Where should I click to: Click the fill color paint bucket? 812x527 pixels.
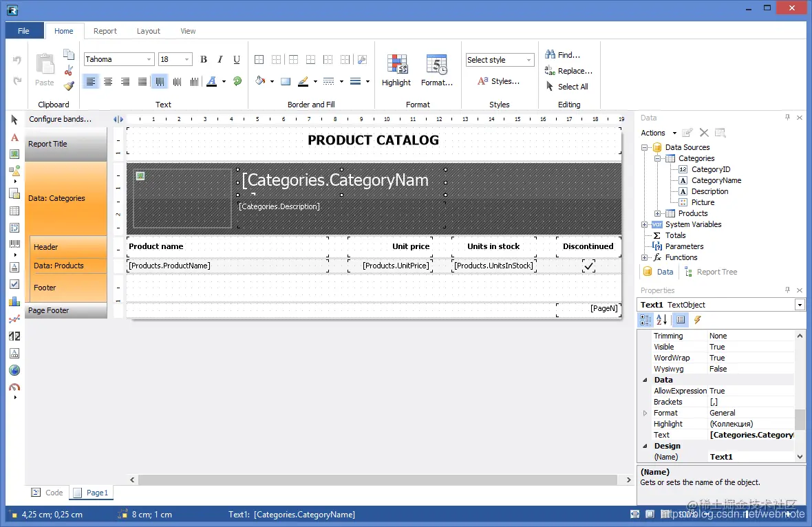[x=260, y=81]
